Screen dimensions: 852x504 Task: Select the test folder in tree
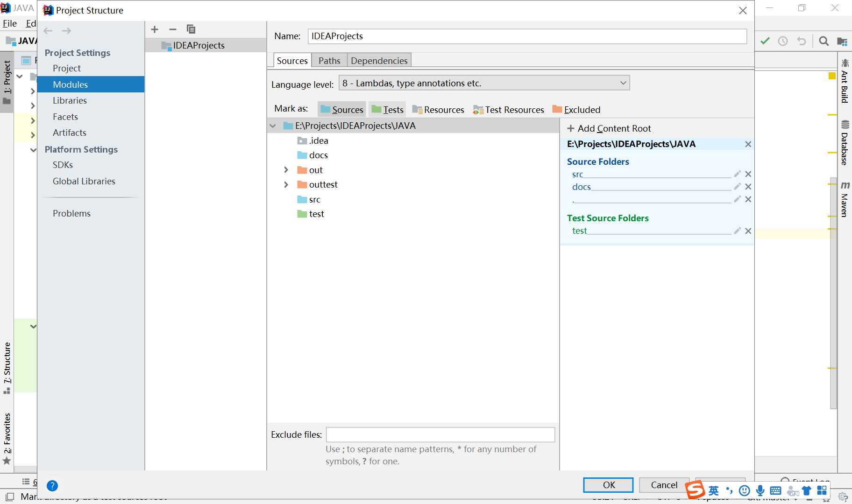(x=311, y=214)
